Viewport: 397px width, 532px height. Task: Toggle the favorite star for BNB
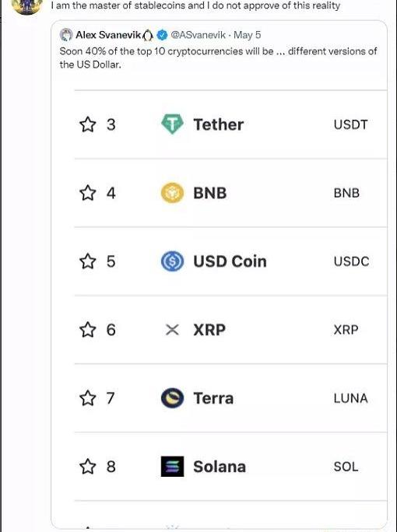tap(88, 193)
